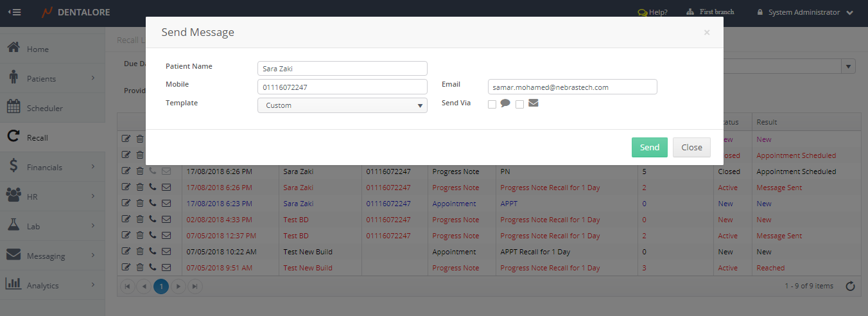Click the edit icon for Test New Build appointment row
The height and width of the screenshot is (316, 868).
pyautogui.click(x=126, y=252)
